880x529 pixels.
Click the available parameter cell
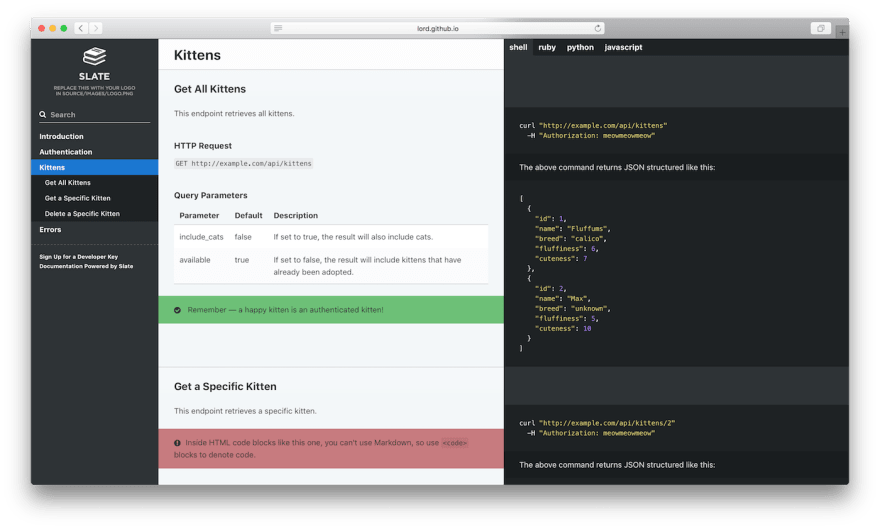(x=195, y=260)
